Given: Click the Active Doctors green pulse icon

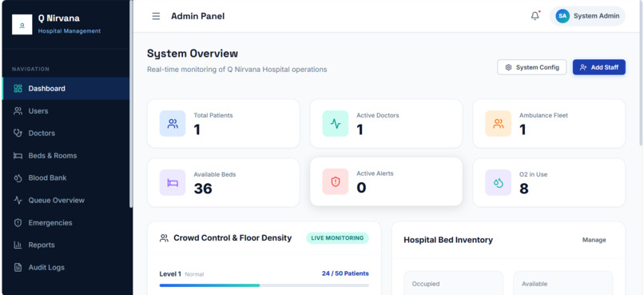Looking at the screenshot, I should coord(336,123).
